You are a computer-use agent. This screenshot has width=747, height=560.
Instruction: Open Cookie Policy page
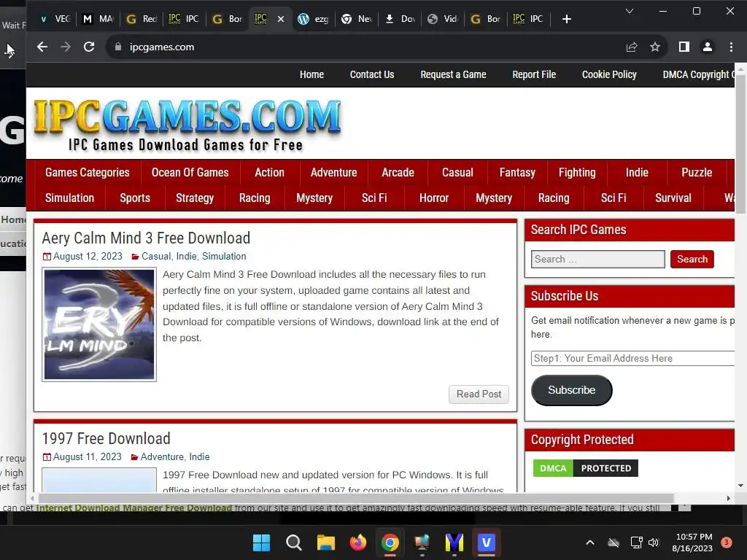pos(609,75)
